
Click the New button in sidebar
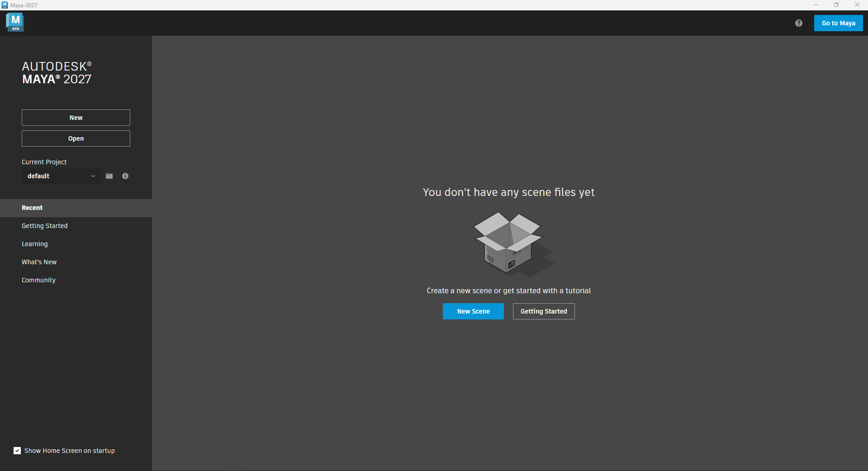76,118
